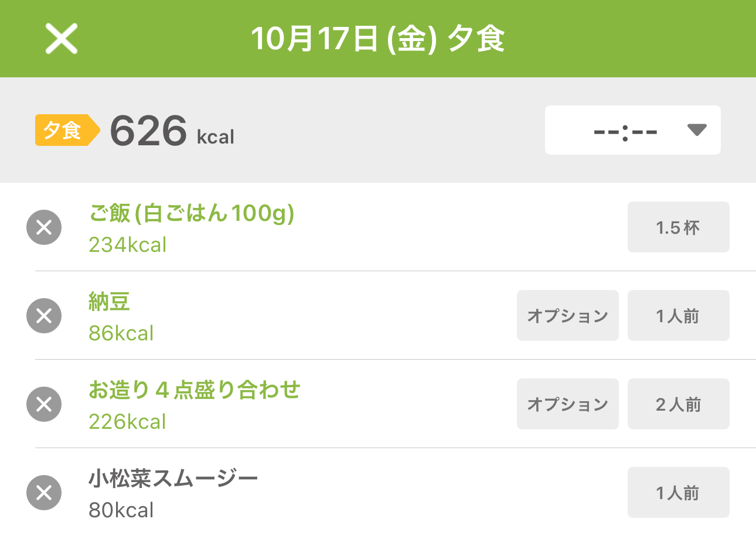The width and height of the screenshot is (756, 536).
Task: Tap the yellow 夕食 meal tag
Action: coord(63,130)
